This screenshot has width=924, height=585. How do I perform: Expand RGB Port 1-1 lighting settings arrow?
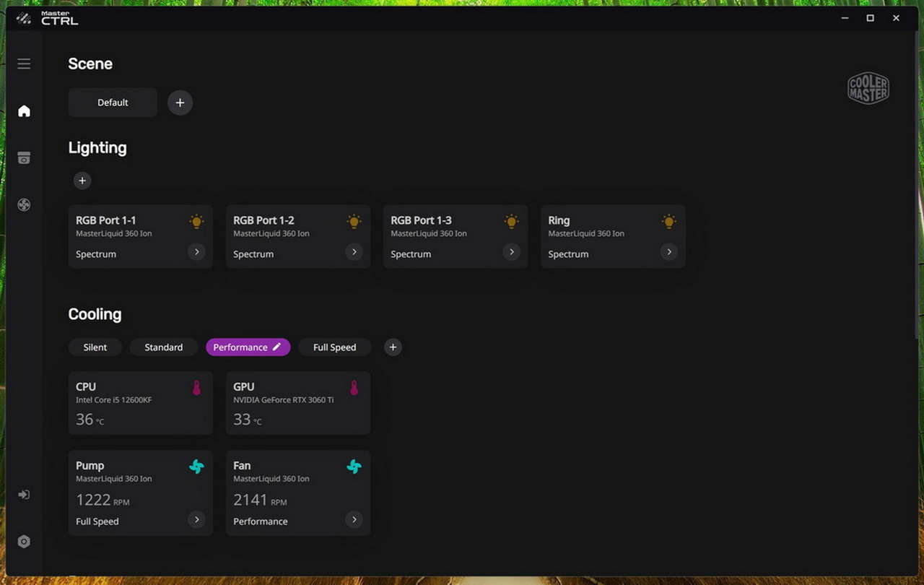click(196, 252)
